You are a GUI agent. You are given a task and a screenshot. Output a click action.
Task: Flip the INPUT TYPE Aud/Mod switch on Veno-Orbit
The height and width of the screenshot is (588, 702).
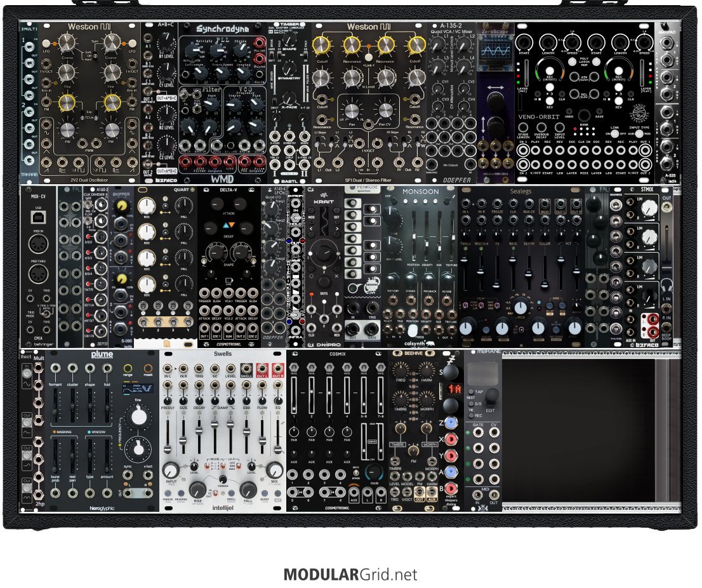click(x=639, y=133)
